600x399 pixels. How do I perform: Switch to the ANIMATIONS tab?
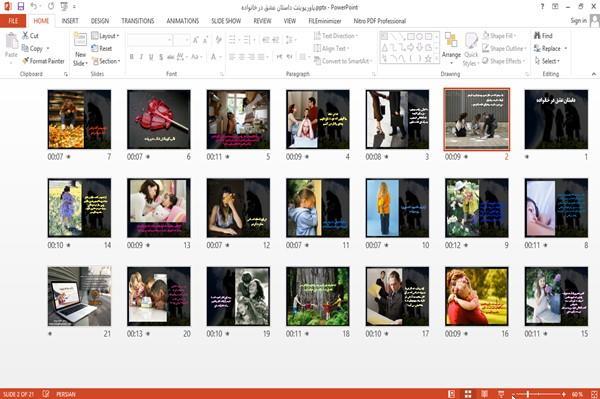click(x=183, y=21)
